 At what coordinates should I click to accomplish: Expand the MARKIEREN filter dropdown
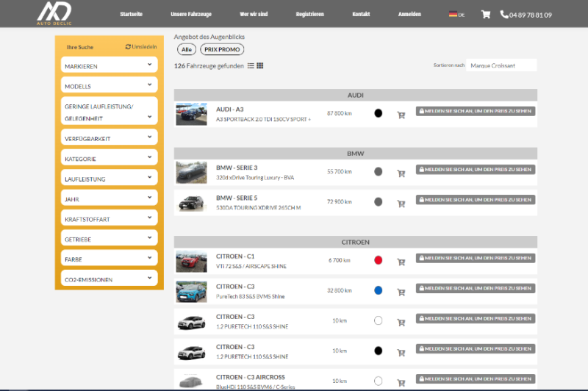pos(109,66)
